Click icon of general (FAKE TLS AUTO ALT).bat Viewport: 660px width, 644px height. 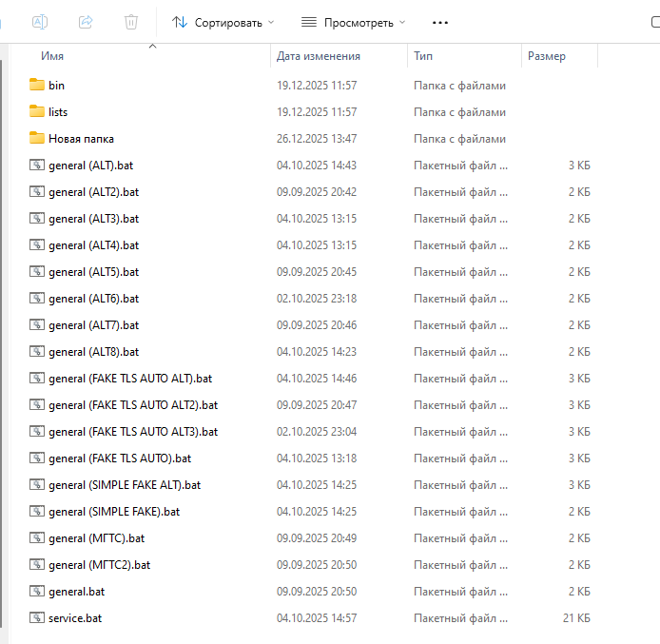coord(37,378)
